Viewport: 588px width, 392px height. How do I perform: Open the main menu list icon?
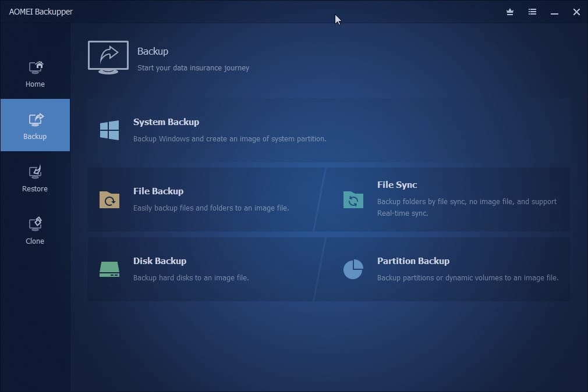point(532,12)
